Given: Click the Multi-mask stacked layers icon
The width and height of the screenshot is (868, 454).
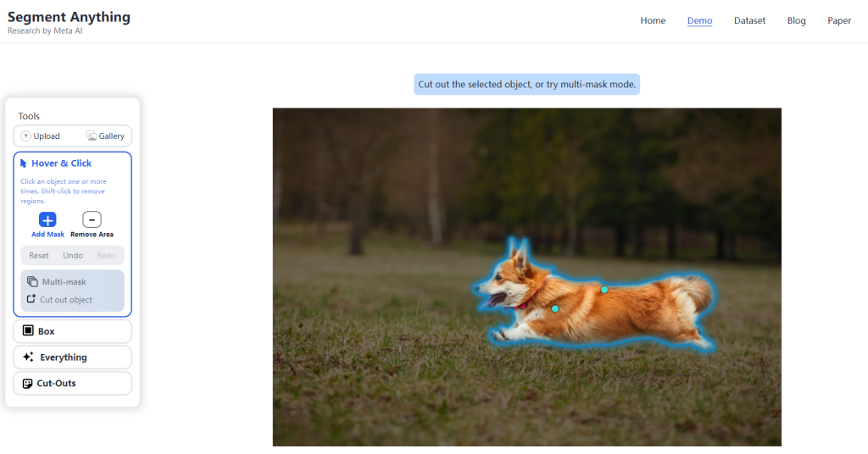Looking at the screenshot, I should (32, 281).
